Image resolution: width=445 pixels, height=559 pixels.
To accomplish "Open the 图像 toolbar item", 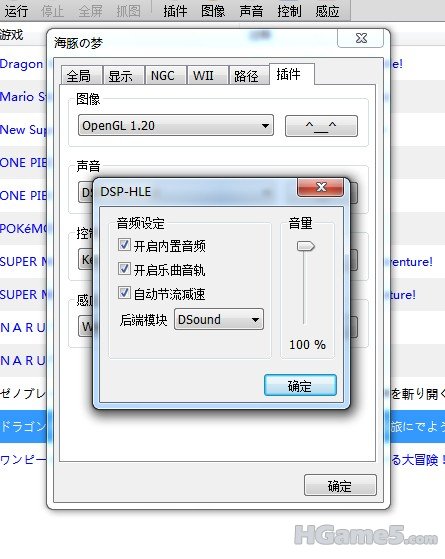I will (213, 11).
